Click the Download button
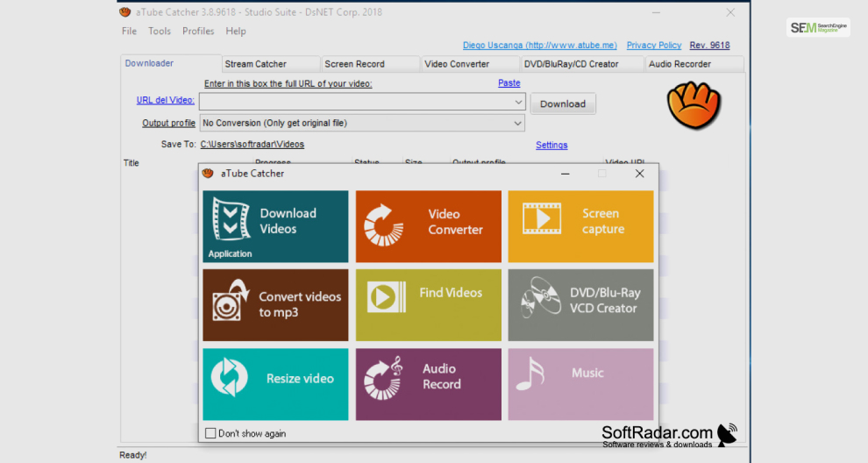 563,103
